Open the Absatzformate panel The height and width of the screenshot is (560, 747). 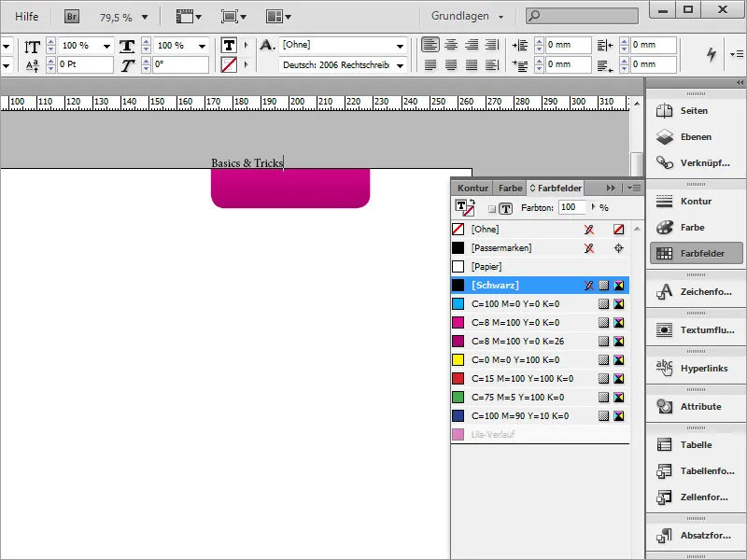coord(696,536)
